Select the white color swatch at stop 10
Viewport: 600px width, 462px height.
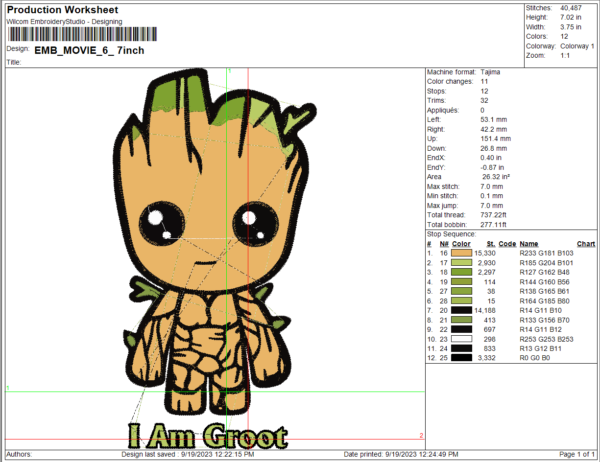click(x=461, y=339)
